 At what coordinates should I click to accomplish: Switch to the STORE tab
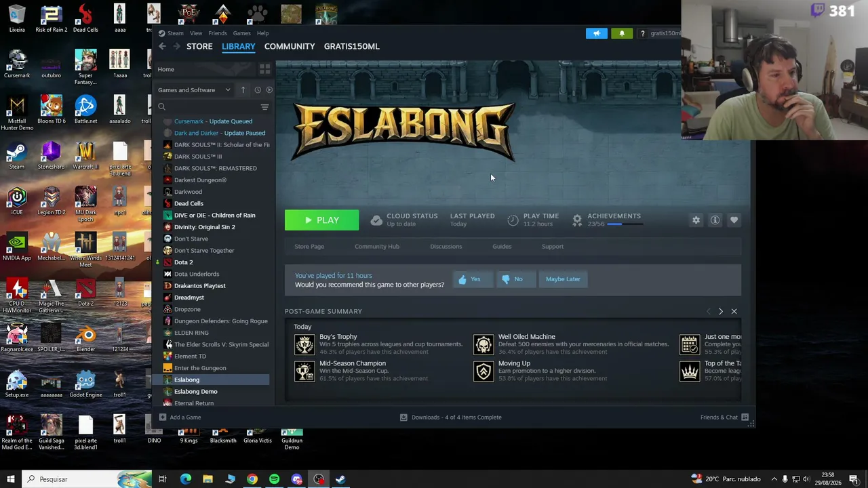click(199, 46)
